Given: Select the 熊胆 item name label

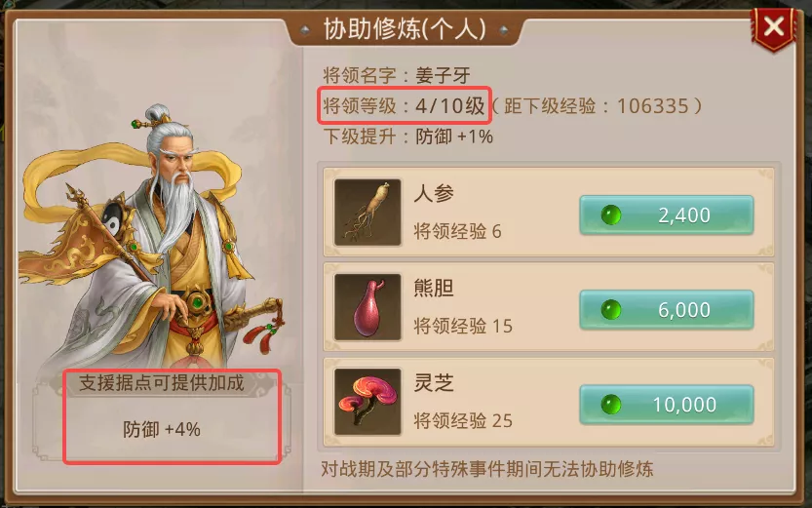Looking at the screenshot, I should pyautogui.click(x=434, y=288).
